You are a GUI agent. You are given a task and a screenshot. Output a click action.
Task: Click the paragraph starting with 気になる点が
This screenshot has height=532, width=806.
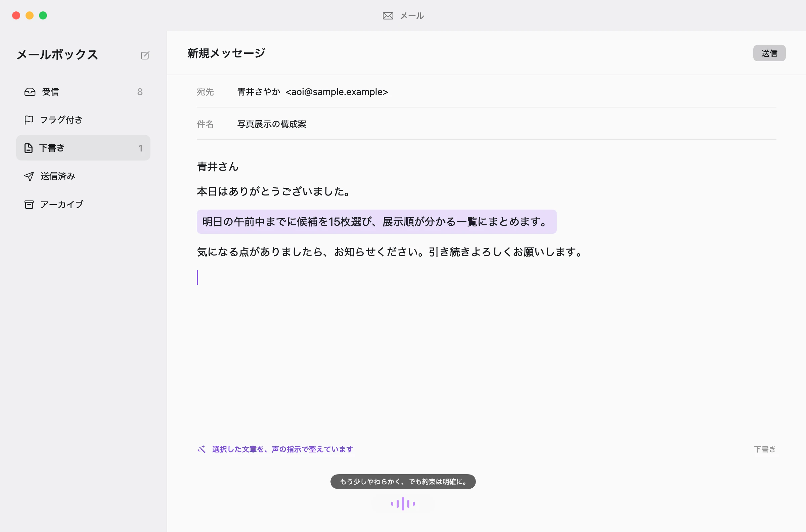click(390, 252)
